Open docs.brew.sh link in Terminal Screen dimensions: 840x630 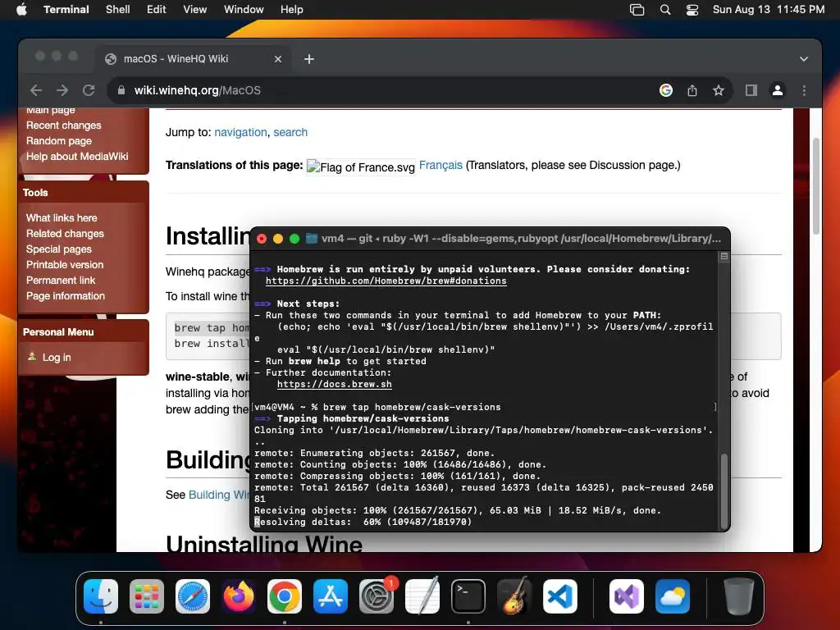[335, 384]
